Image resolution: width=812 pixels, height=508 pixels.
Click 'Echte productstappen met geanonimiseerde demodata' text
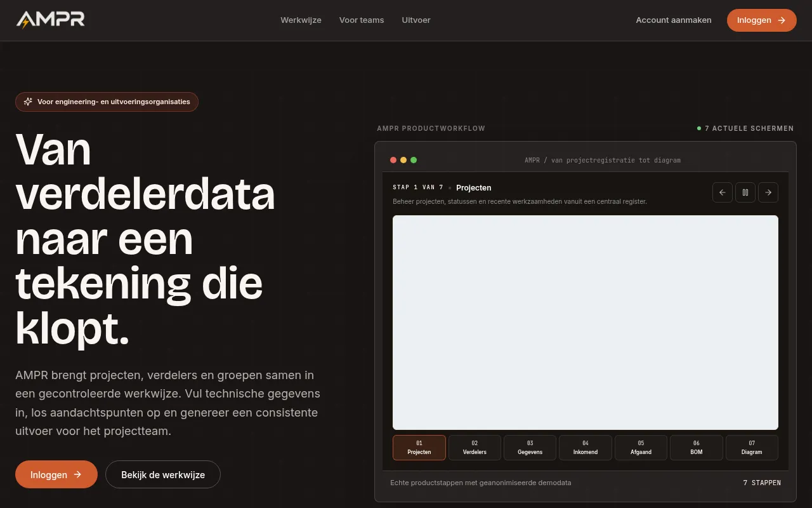pyautogui.click(x=481, y=483)
